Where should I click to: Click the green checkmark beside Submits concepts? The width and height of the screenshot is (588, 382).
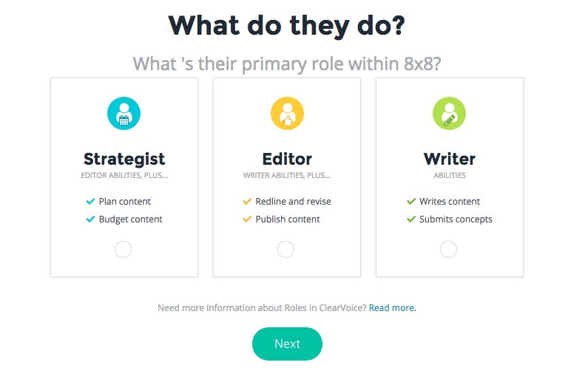411,219
